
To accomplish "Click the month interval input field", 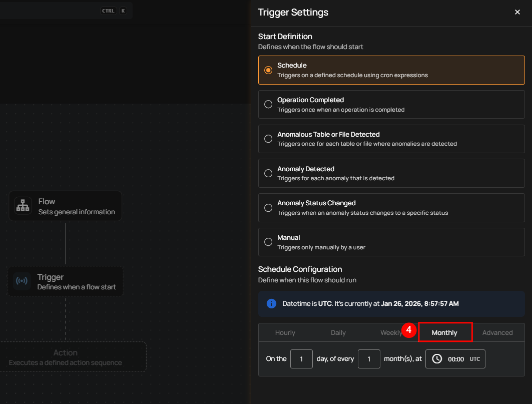I will click(369, 359).
